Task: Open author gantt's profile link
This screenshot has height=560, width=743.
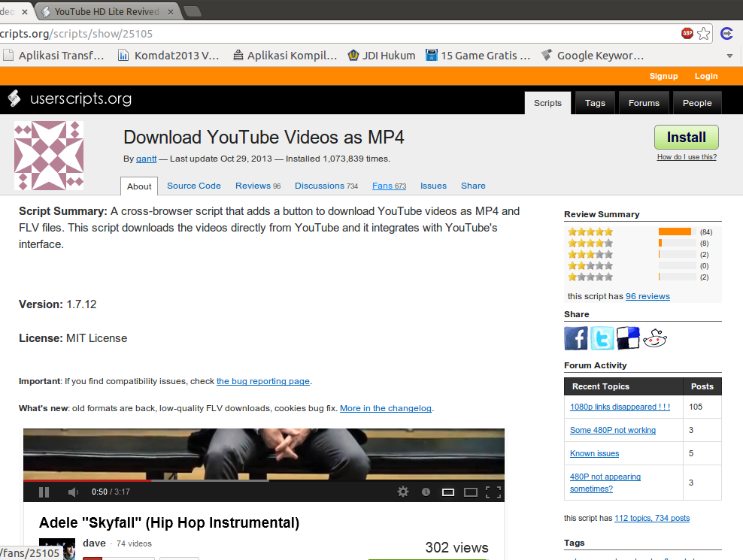Action: [146, 159]
